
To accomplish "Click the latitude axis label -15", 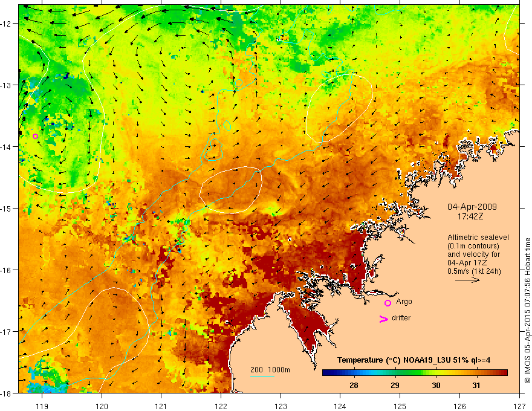I will [7, 208].
